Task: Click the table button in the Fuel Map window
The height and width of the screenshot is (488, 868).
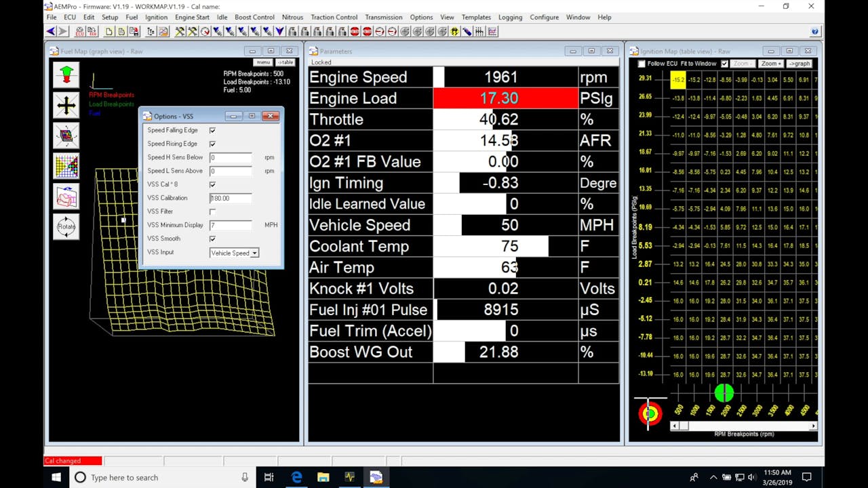Action: [x=285, y=62]
